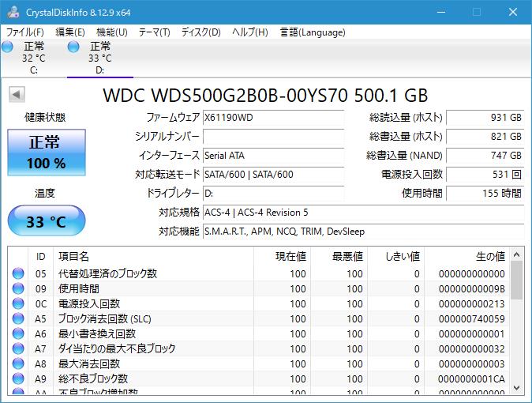Click the SMART list scrollbar down arrow
The image size is (532, 403).
[x=517, y=388]
